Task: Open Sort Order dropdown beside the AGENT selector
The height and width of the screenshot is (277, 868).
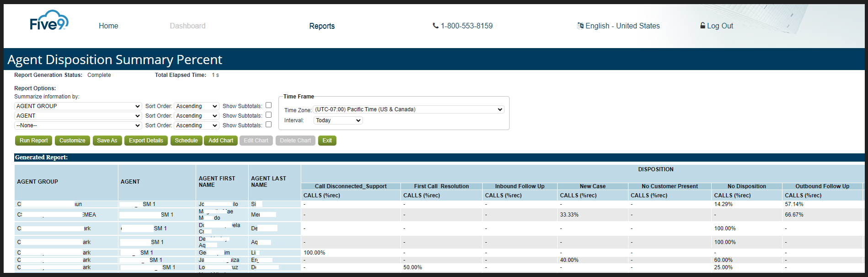Action: coord(196,116)
